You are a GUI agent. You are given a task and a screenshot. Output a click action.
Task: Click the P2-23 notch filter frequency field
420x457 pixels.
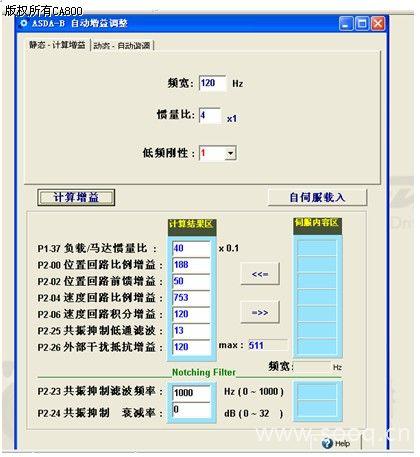click(191, 393)
